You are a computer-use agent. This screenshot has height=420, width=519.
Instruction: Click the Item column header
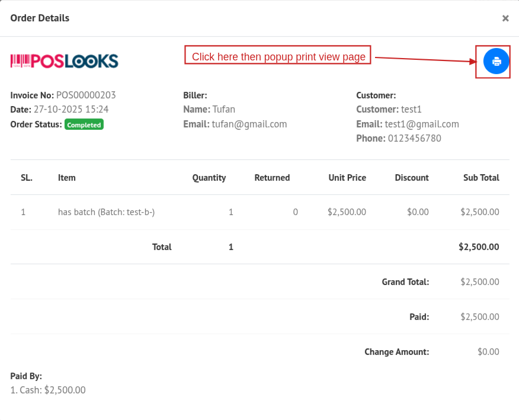pyautogui.click(x=67, y=178)
